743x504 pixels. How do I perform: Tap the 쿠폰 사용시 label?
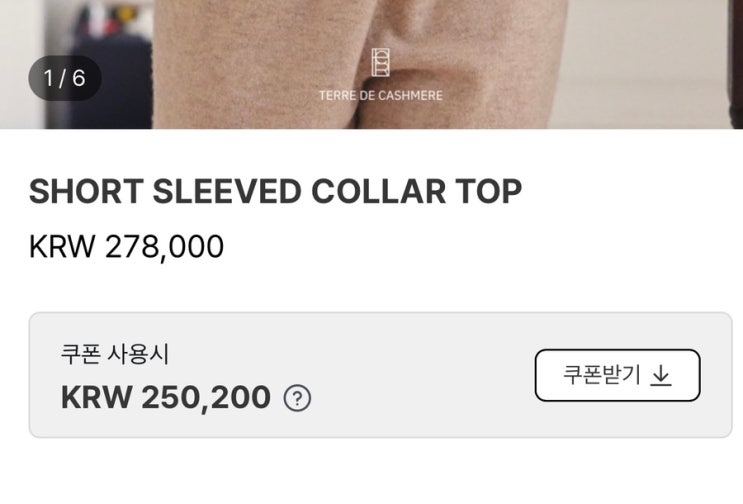[x=115, y=354]
